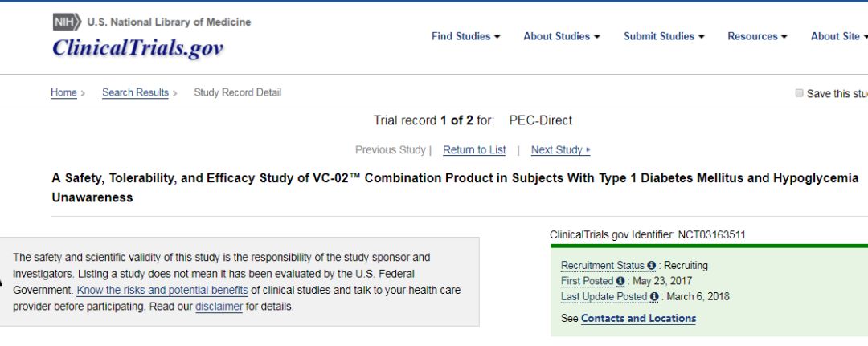
Task: Click the NIH logo badge
Action: tap(67, 22)
